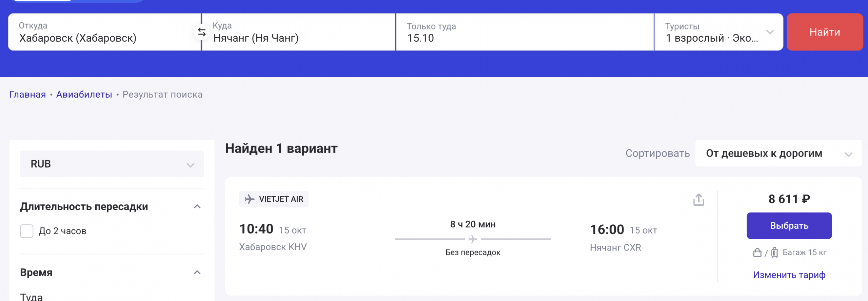Enable the "До 2 часов" checkbox

[x=27, y=231]
